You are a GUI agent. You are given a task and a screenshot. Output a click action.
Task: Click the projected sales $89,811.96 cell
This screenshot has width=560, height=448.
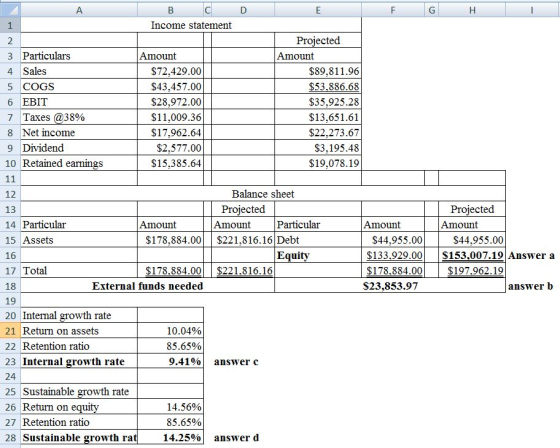click(318, 71)
